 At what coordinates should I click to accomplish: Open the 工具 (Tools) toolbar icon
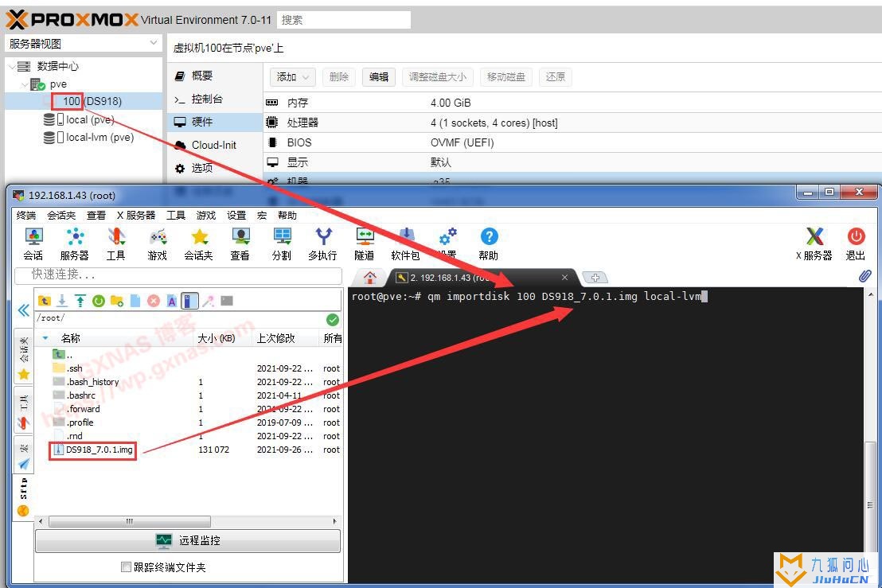pyautogui.click(x=116, y=244)
